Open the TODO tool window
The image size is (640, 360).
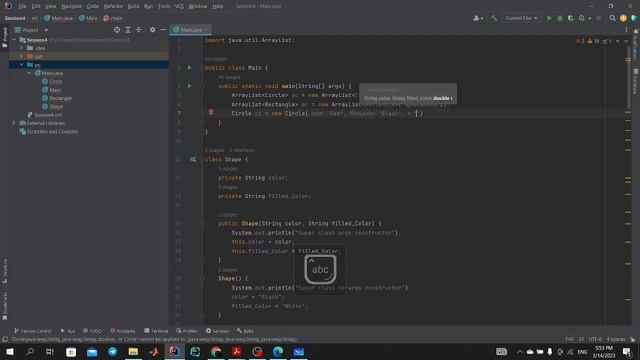(92, 331)
